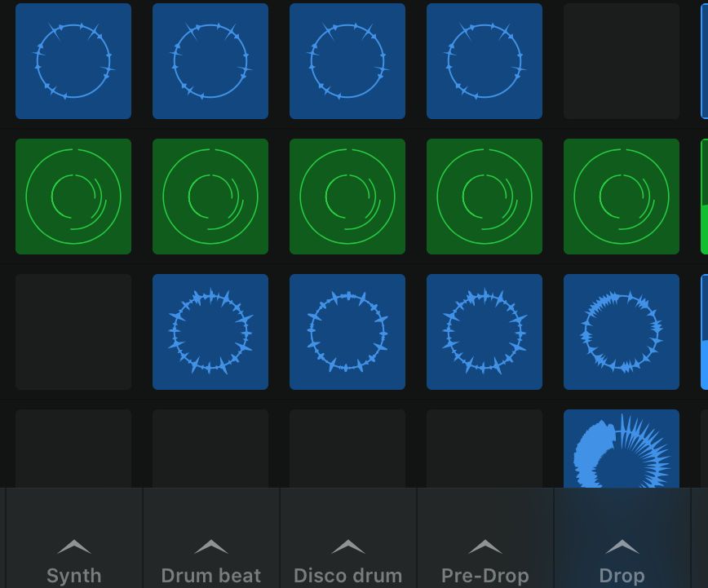708x588 pixels.
Task: Play the jagged waveform loop in Drum beat row three
Action: (x=210, y=332)
